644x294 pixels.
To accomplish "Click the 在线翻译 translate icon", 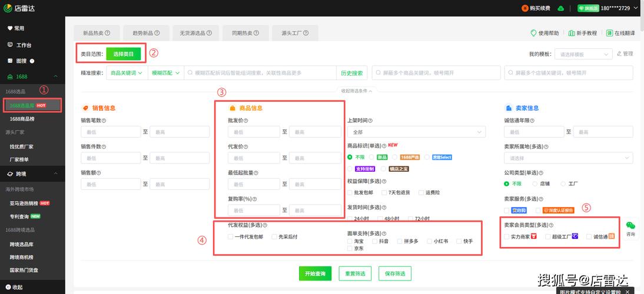I will [x=609, y=33].
